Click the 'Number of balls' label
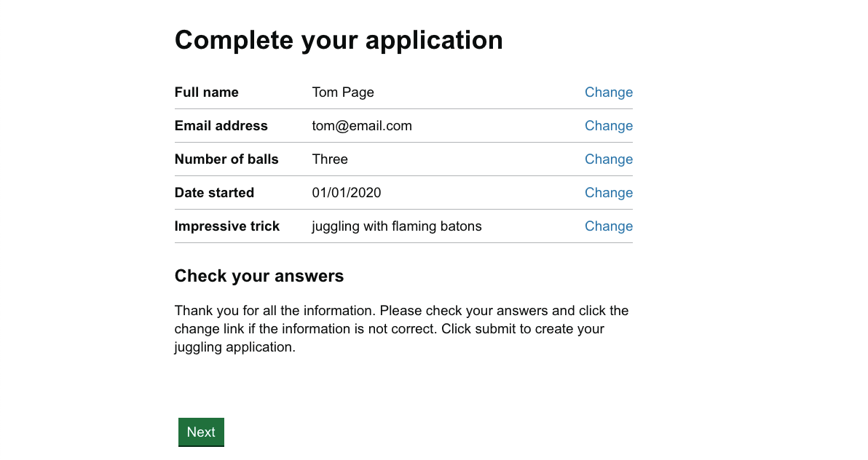This screenshot has width=868, height=460. click(x=226, y=159)
